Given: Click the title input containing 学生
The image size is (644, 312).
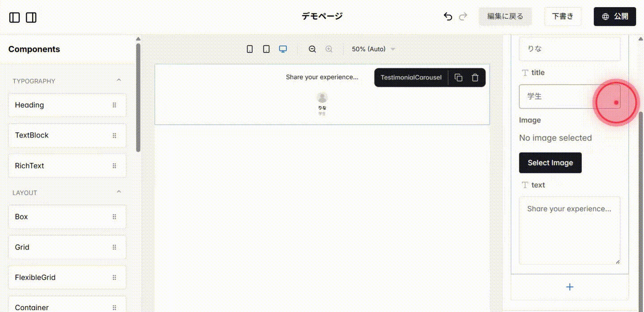Looking at the screenshot, I should coord(569,97).
